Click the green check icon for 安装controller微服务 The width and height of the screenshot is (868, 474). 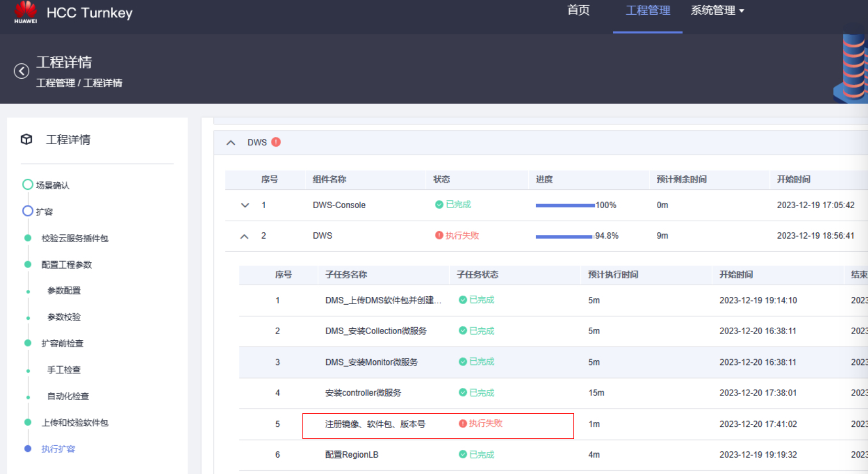(463, 393)
